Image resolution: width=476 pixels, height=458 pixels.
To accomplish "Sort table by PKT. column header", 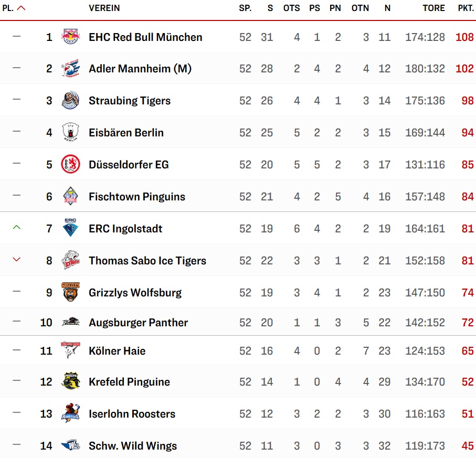I will tap(466, 8).
